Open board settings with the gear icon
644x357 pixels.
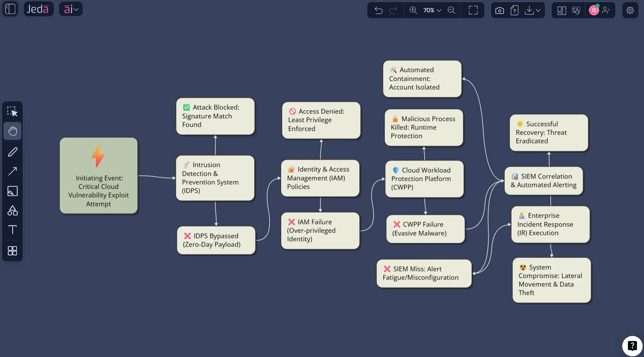[630, 10]
